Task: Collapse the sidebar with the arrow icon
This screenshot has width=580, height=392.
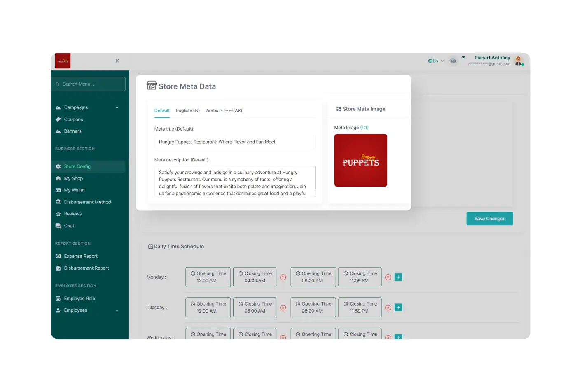Action: pos(117,61)
